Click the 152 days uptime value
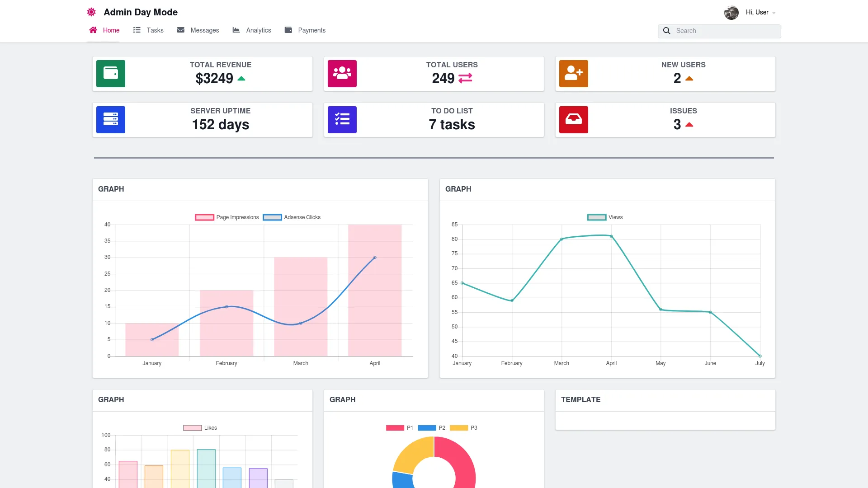 click(x=221, y=125)
